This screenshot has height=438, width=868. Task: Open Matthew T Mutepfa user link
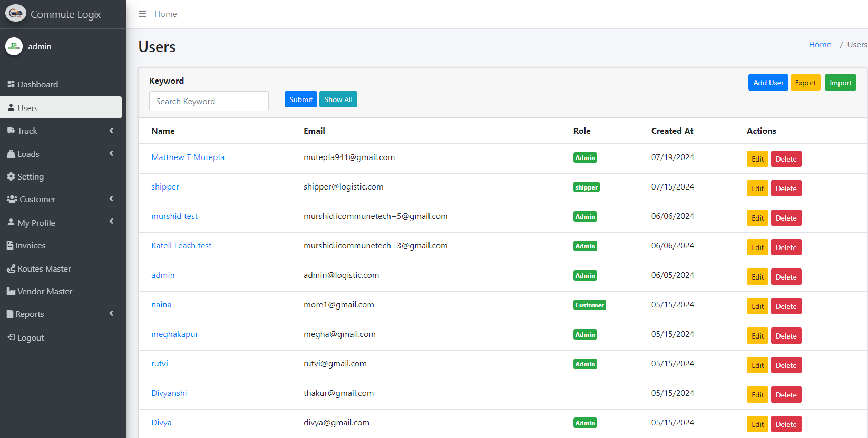click(188, 157)
